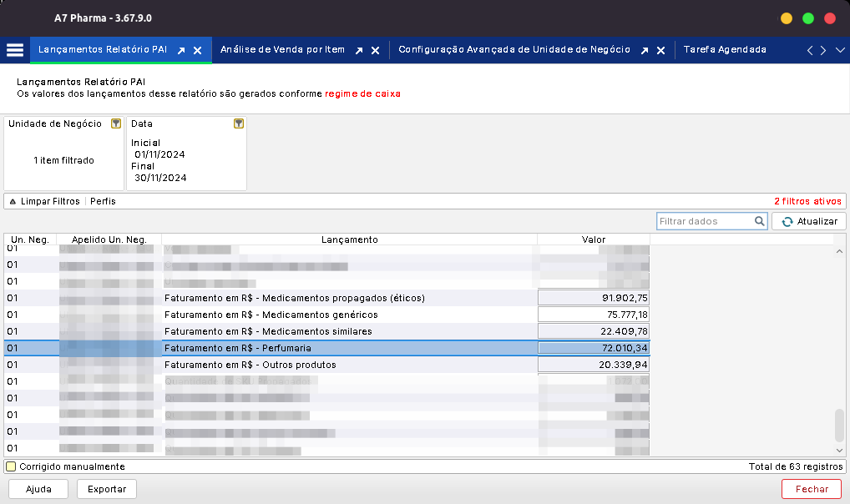Close the Análise de Venda por Item tab

[376, 51]
